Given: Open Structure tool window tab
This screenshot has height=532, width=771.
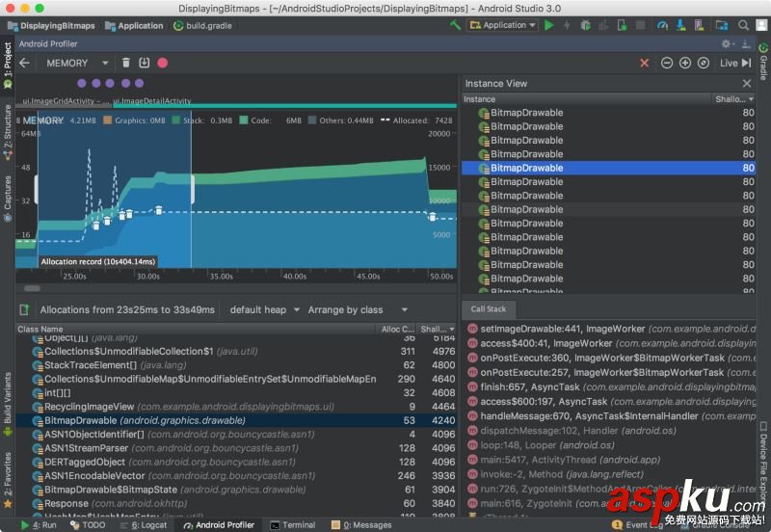Looking at the screenshot, I should point(8,132).
